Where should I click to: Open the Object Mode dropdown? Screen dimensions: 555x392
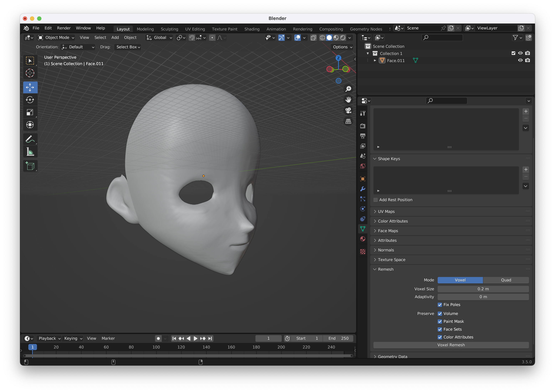tap(56, 37)
